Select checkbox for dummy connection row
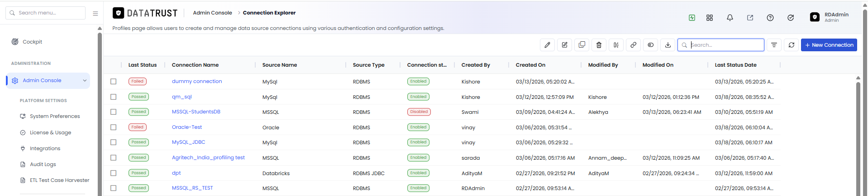 [x=114, y=82]
